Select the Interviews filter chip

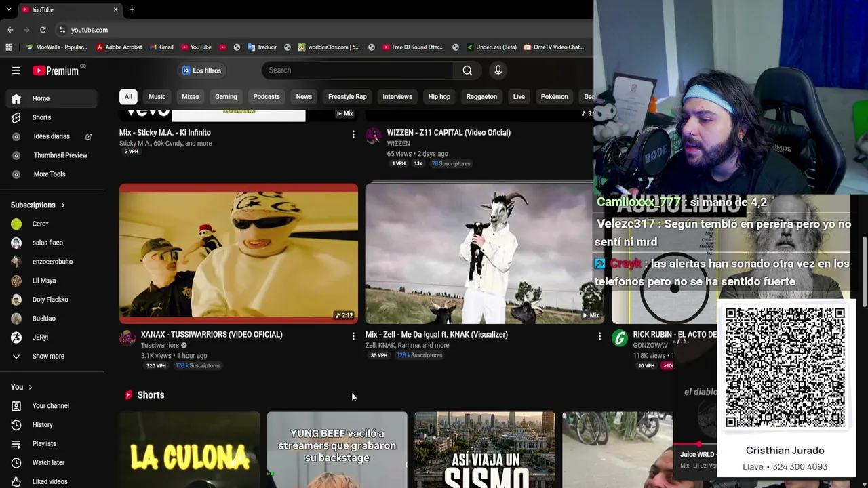pyautogui.click(x=397, y=96)
